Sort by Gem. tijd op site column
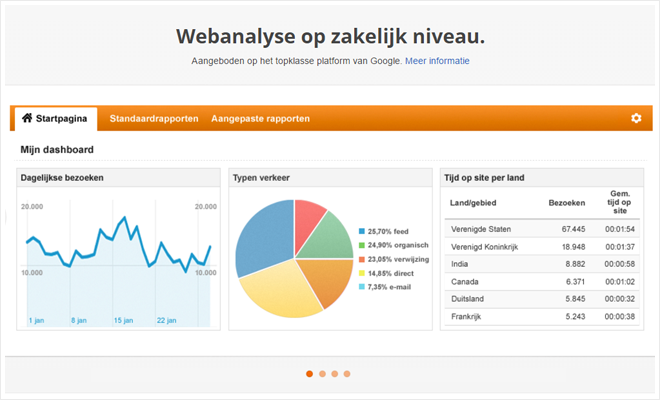Image resolution: width=660 pixels, height=400 pixels. 620,202
